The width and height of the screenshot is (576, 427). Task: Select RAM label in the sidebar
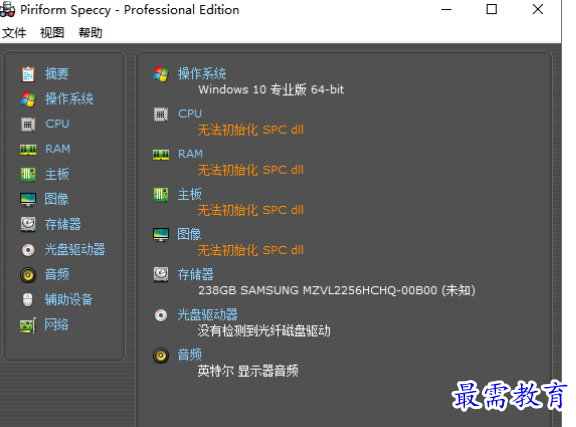click(x=58, y=149)
